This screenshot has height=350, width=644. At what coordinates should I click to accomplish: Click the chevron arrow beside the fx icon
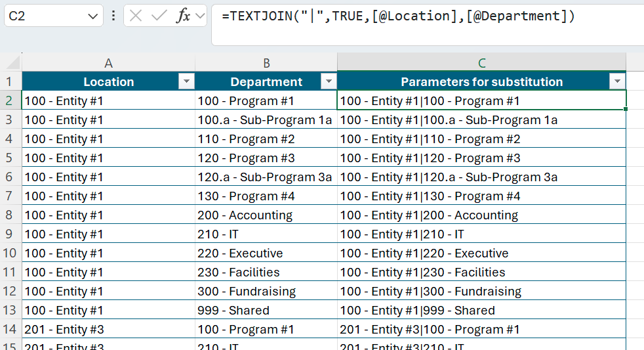click(200, 16)
